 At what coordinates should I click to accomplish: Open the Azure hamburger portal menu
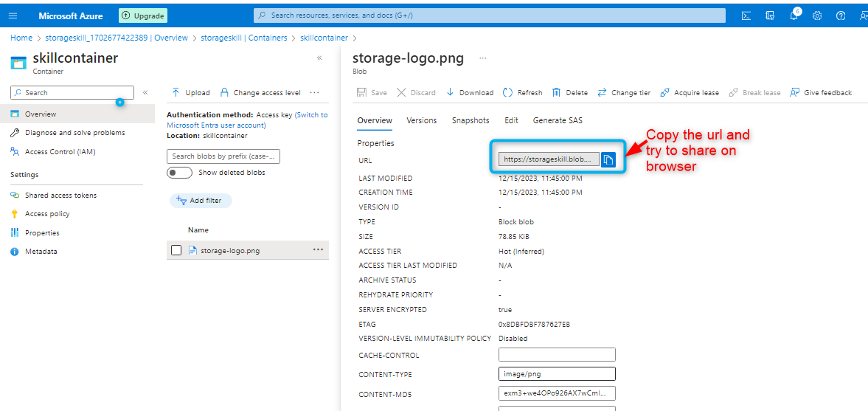(x=13, y=15)
